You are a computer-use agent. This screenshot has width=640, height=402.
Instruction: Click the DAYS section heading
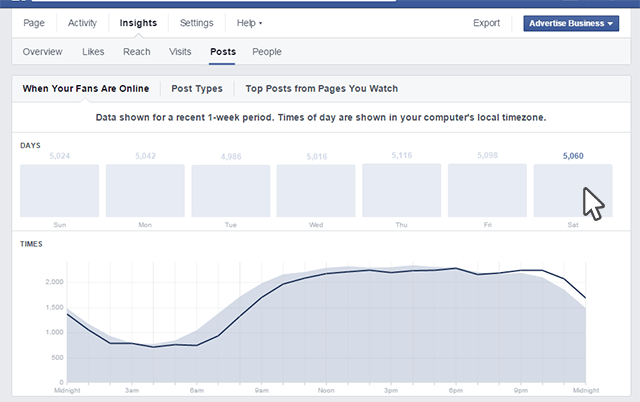tap(30, 145)
